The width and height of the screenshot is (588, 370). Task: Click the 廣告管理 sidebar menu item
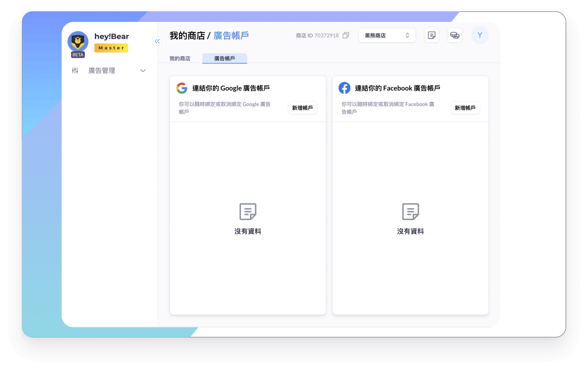[x=102, y=71]
